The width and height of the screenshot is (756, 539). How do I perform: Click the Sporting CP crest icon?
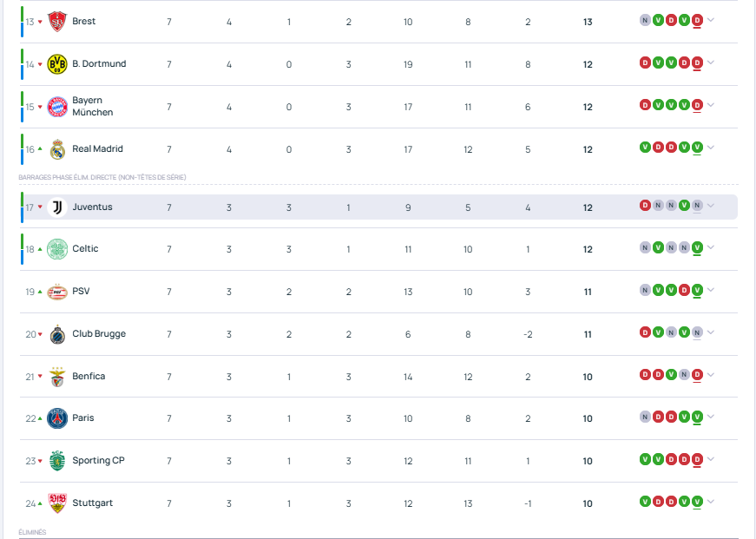click(57, 461)
